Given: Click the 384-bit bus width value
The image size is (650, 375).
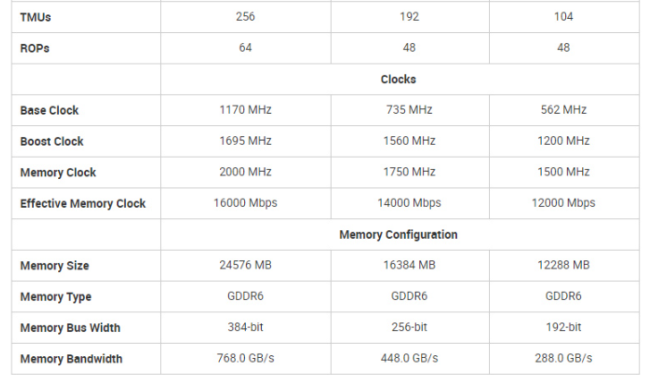Looking at the screenshot, I should tap(245, 327).
